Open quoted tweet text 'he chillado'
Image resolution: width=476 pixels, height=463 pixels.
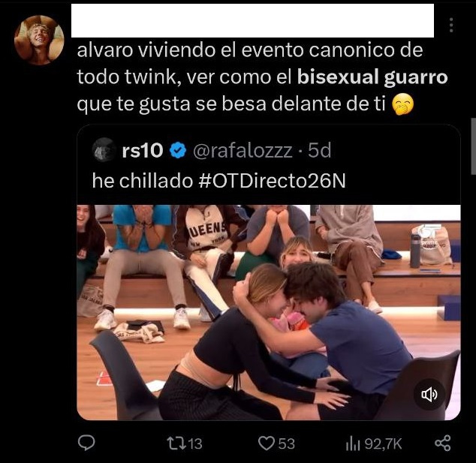click(x=143, y=181)
